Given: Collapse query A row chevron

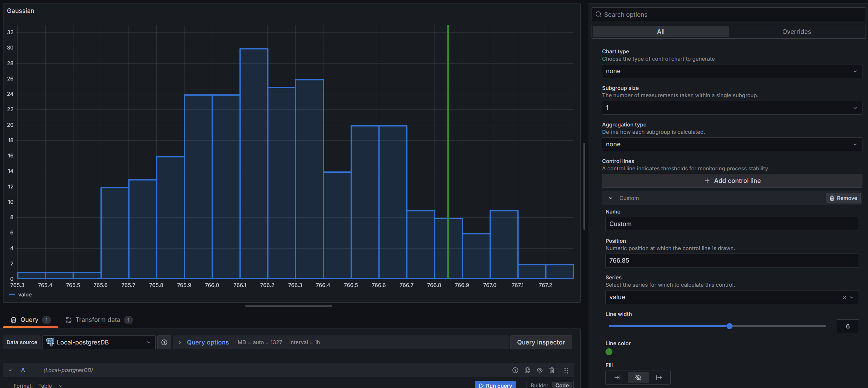Looking at the screenshot, I should pos(10,370).
